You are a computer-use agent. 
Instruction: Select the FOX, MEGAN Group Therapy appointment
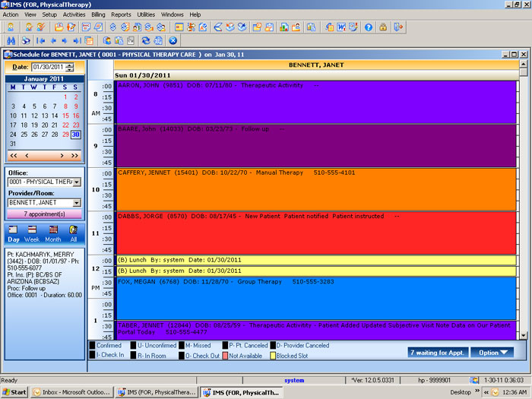coord(316,299)
